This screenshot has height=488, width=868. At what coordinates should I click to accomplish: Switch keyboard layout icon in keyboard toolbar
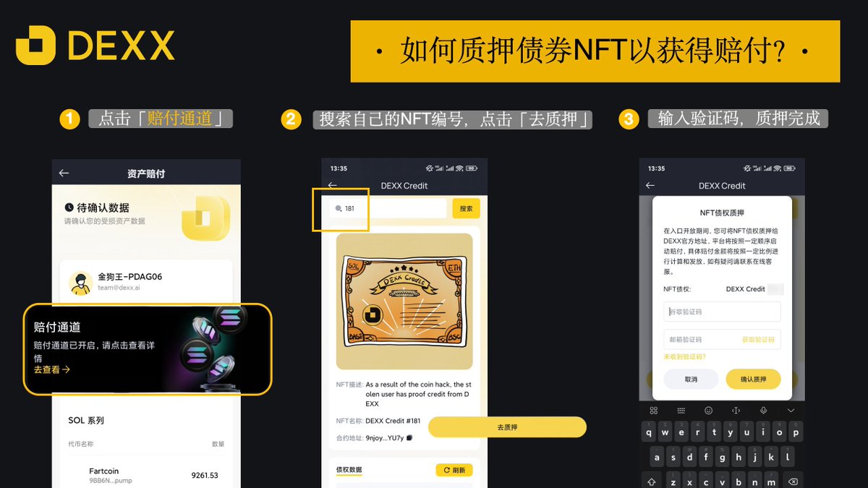coord(681,411)
